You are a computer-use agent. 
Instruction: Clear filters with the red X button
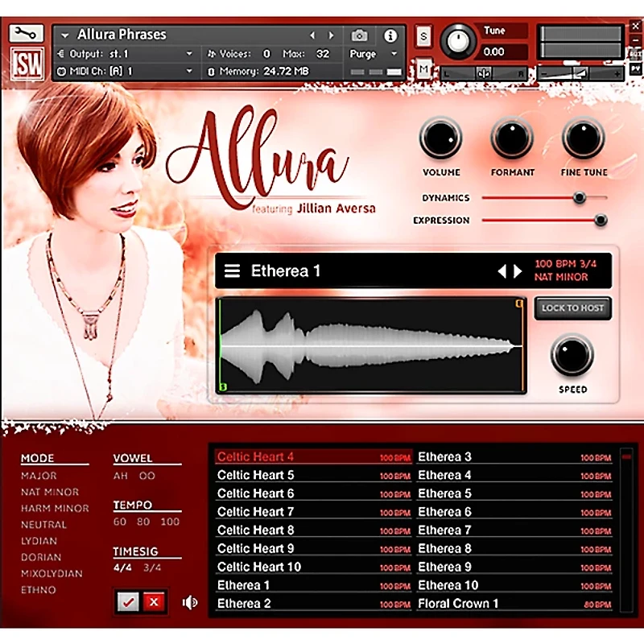pyautogui.click(x=154, y=602)
